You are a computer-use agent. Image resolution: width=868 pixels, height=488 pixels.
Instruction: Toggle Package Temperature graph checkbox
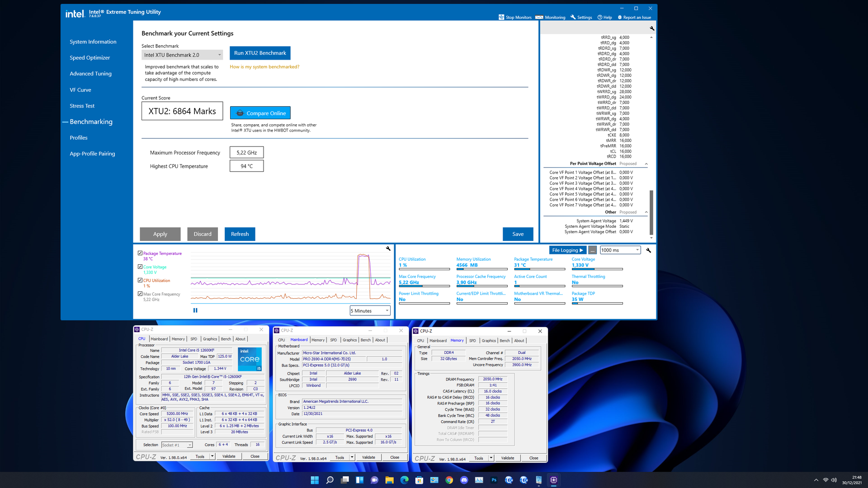click(140, 253)
